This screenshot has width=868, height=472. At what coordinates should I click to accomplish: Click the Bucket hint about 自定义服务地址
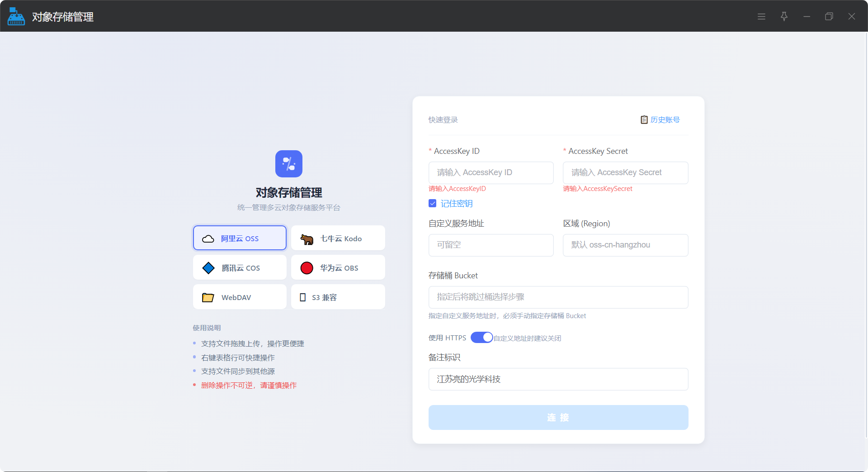(x=507, y=316)
